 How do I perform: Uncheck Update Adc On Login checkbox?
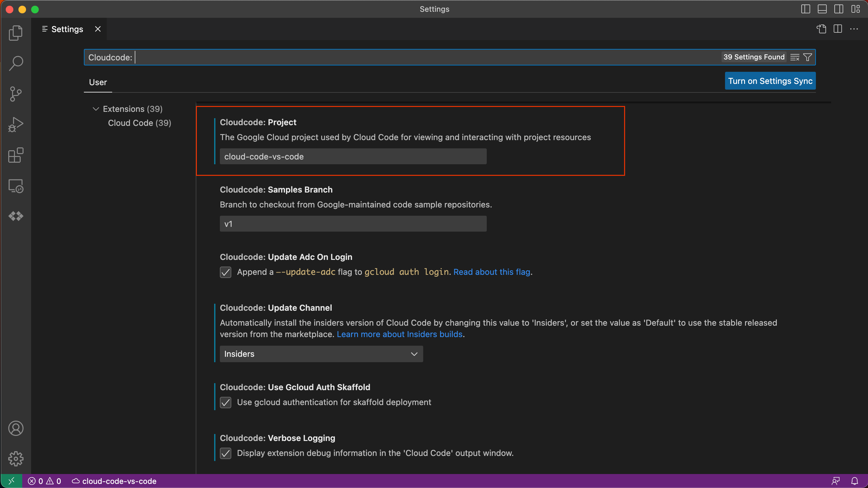coord(226,272)
